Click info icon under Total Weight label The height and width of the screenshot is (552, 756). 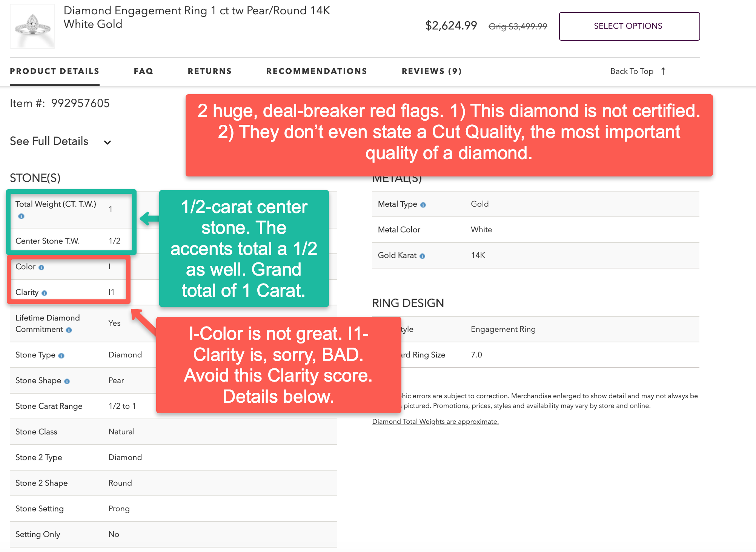point(21,216)
